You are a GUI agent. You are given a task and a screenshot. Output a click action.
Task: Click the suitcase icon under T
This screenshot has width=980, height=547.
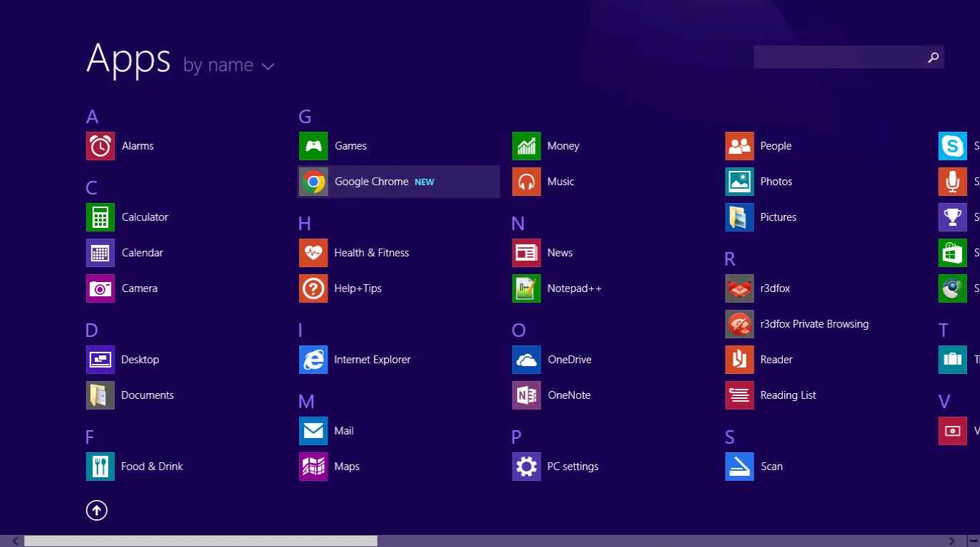click(x=952, y=360)
